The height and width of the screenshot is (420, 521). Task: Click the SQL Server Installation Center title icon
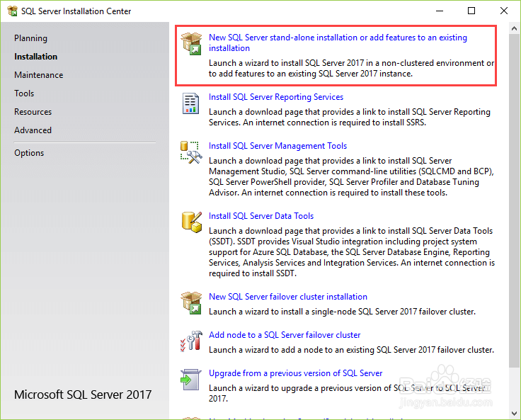pyautogui.click(x=12, y=11)
